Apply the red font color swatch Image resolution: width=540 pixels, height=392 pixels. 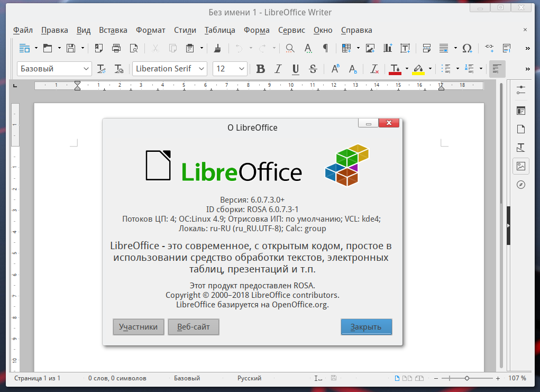coord(395,69)
